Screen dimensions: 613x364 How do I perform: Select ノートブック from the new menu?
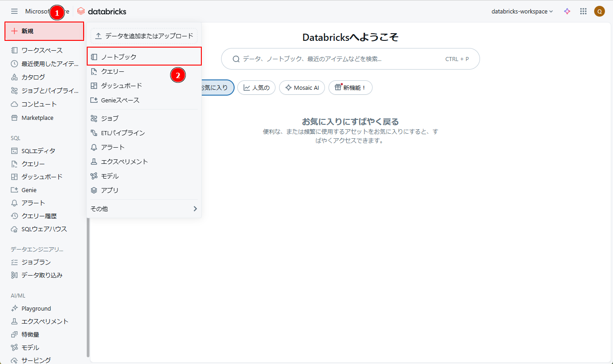144,57
